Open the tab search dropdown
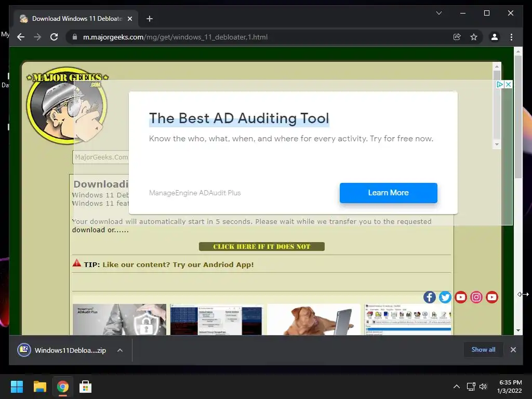Viewport: 532px width, 399px height. point(438,13)
